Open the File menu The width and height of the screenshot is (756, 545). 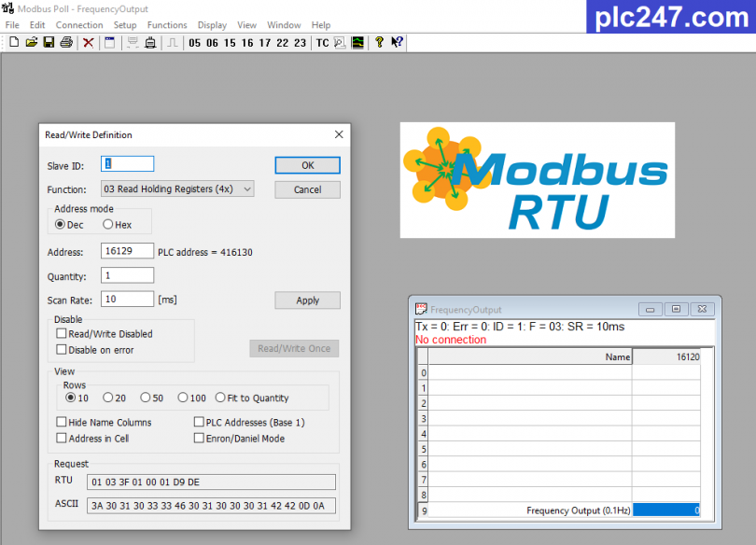click(x=12, y=25)
